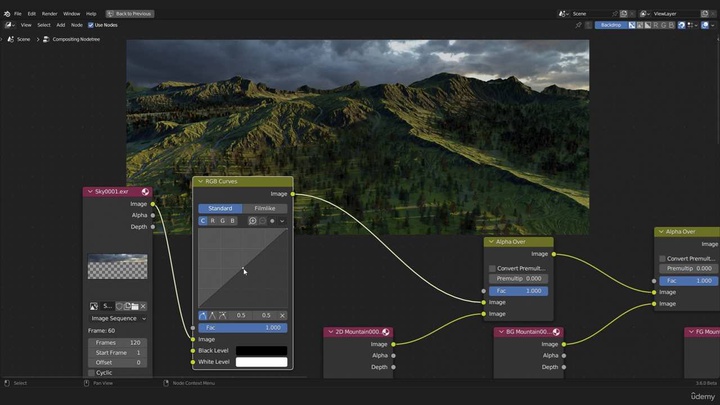Image resolution: width=720 pixels, height=405 pixels.
Task: Disable the Use Nodes checkbox
Action: [91, 25]
